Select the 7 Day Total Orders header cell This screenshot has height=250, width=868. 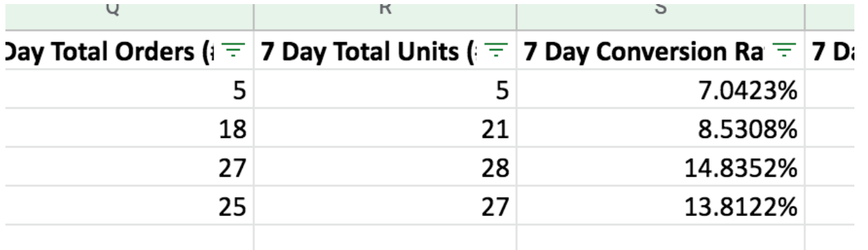[x=127, y=50]
